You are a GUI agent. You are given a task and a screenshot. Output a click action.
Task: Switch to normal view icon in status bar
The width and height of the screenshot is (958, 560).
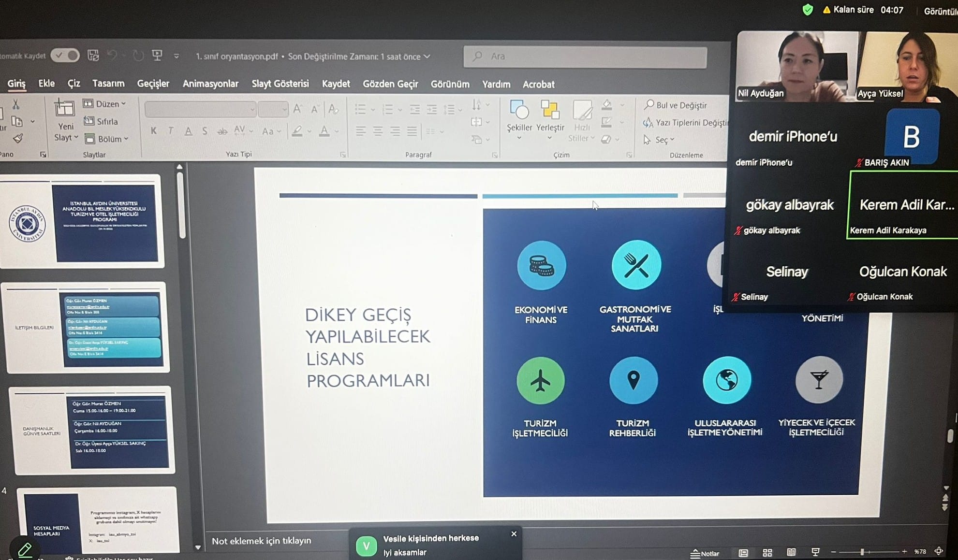(743, 552)
